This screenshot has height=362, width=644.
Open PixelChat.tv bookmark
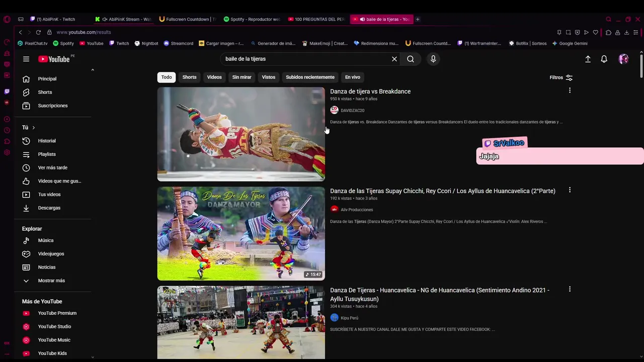click(x=32, y=43)
